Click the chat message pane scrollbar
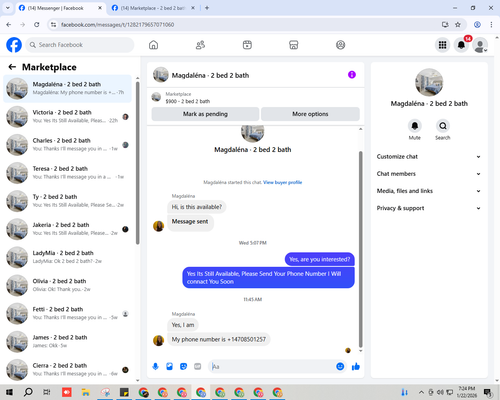Viewport: 500px width, 400px height. pos(360,249)
